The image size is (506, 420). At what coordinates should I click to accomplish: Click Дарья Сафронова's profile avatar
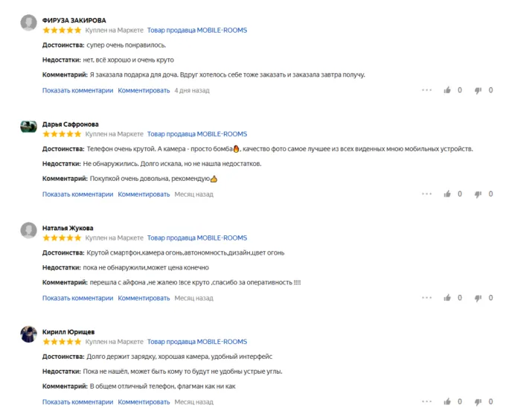28,127
